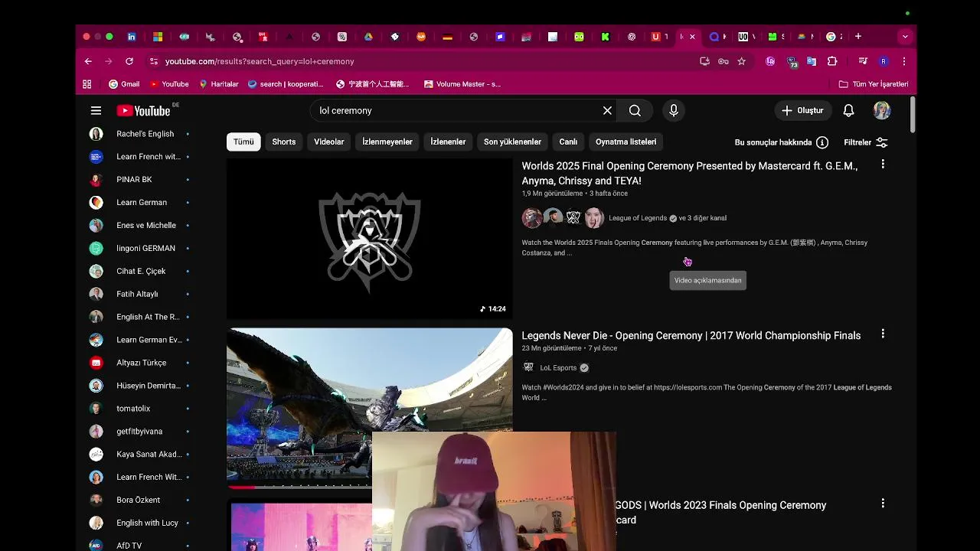
Task: Open a new browser tab
Action: [858, 36]
